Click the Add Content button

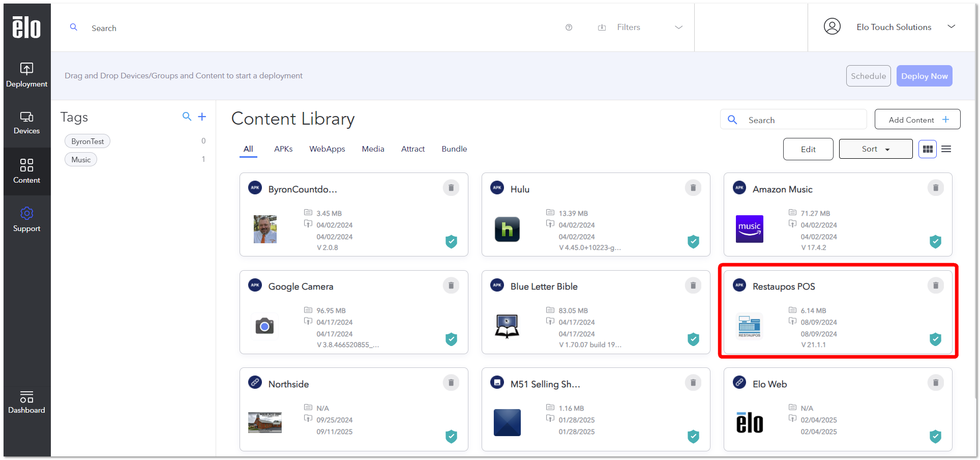tap(917, 120)
